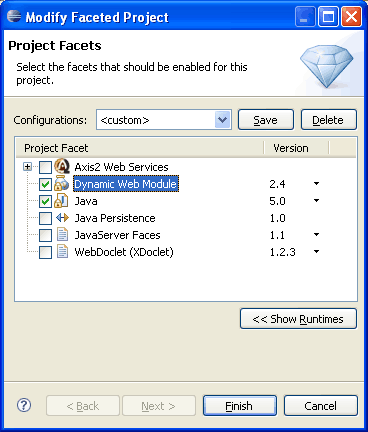Click the Project Facet column header
Image resolution: width=368 pixels, height=432 pixels.
(x=140, y=148)
